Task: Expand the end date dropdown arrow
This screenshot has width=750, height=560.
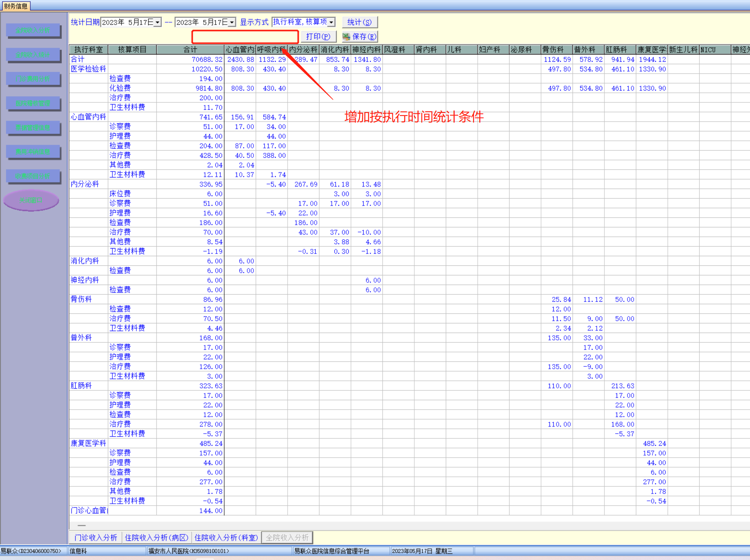Action: 232,22
